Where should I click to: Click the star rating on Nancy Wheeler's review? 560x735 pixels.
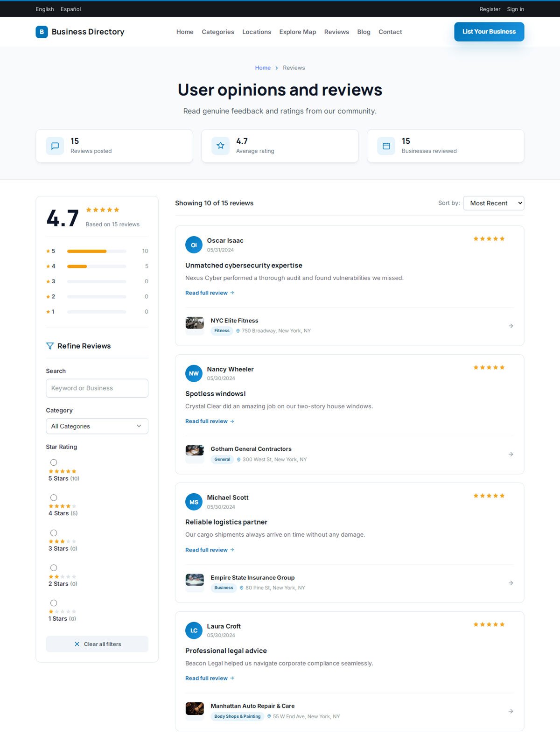(489, 368)
